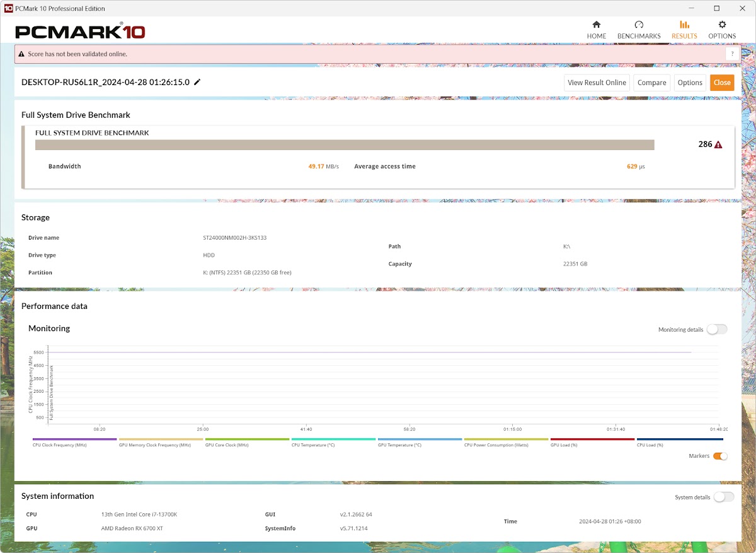Click the Full System Drive Benchmark score bar
Image resolution: width=756 pixels, height=553 pixels.
coord(345,145)
